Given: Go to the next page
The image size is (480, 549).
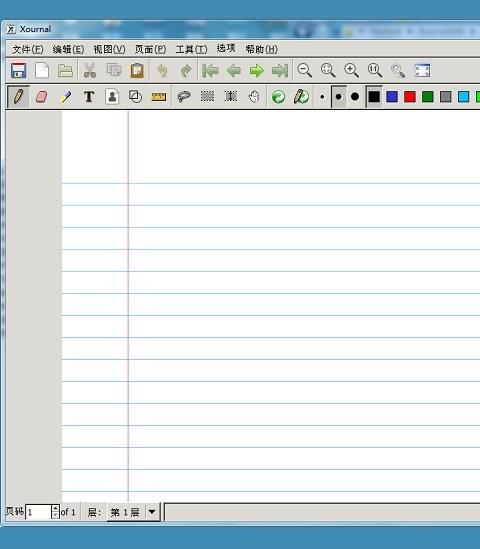Looking at the screenshot, I should (x=257, y=70).
